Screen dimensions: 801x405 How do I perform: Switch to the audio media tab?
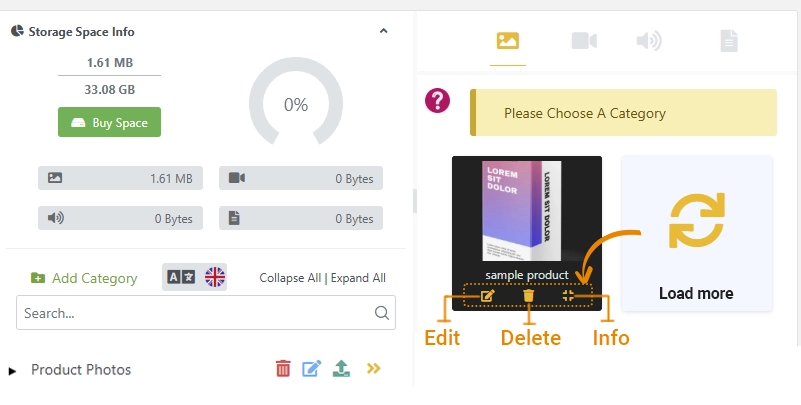point(649,41)
